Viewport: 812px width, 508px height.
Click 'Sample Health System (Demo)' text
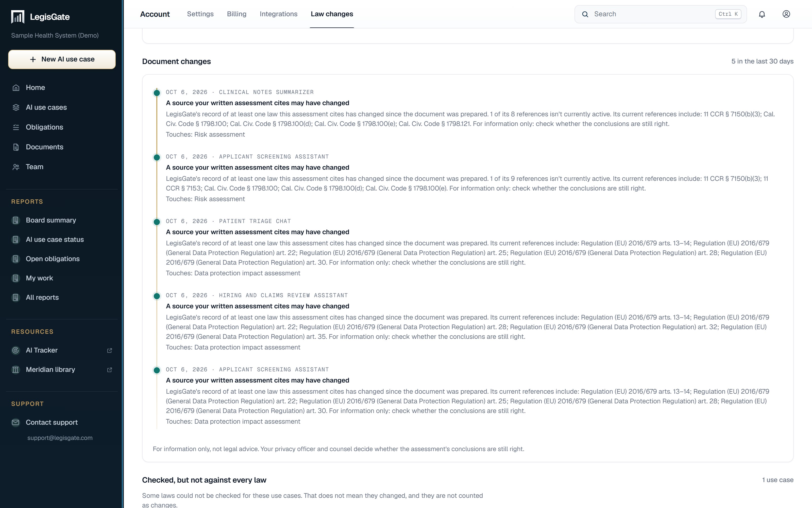[x=55, y=35]
